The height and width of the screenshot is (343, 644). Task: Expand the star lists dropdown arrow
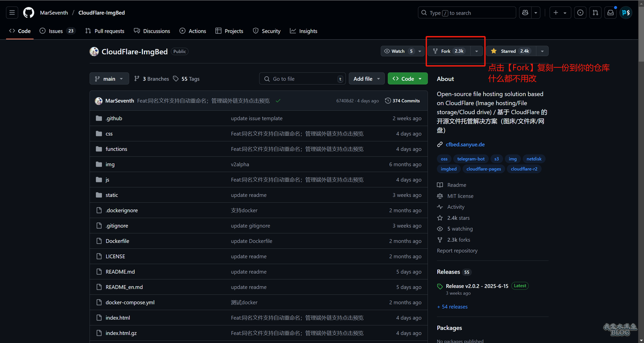tap(542, 51)
